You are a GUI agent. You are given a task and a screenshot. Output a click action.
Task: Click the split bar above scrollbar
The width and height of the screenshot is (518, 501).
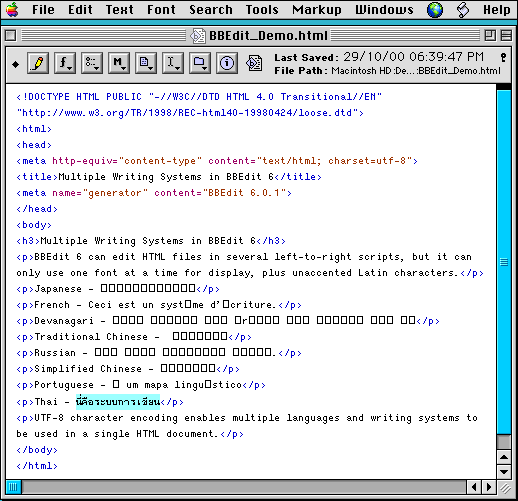(504, 87)
